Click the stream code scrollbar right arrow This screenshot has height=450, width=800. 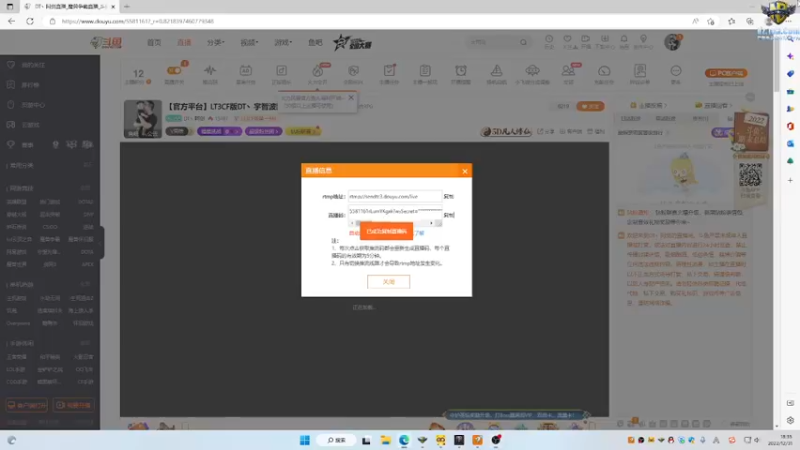431,223
